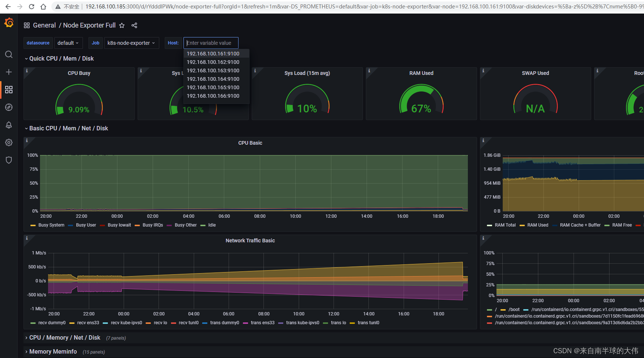Select host 192.168.100.163:9100
The image size is (644, 358).
coord(217,70)
